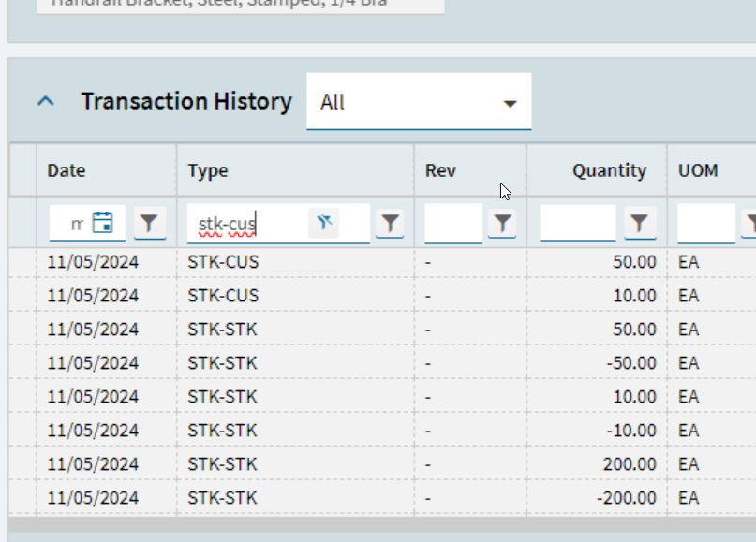Viewport: 756px width, 542px height.
Task: Sort by the Type column header
Action: [208, 170]
